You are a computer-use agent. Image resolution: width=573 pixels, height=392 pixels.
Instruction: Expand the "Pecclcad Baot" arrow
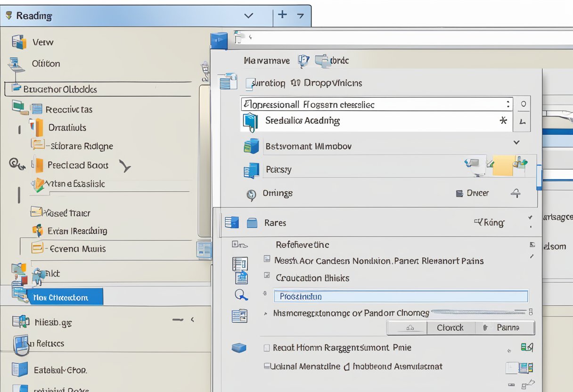coord(126,165)
